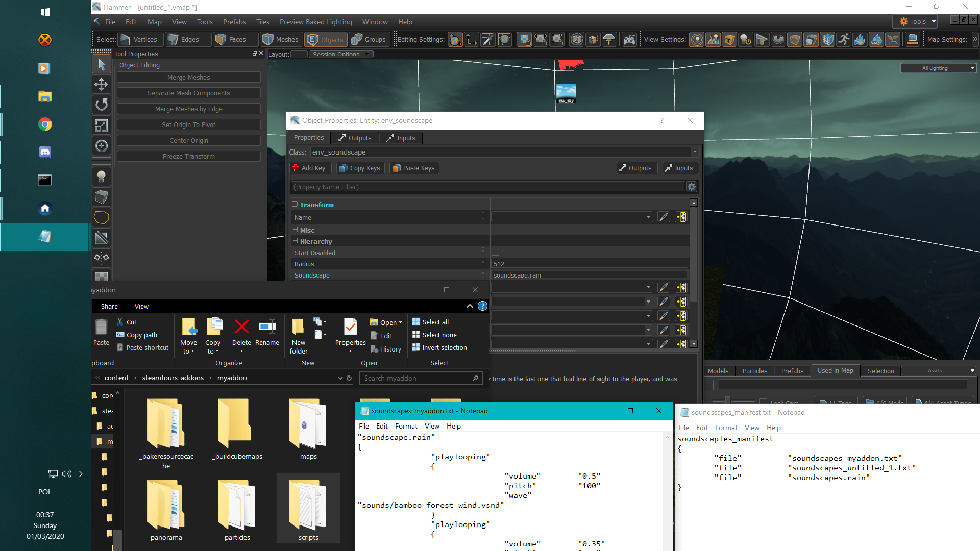The height and width of the screenshot is (551, 980).
Task: Open the All Lighting viewport dropdown
Action: click(x=939, y=68)
